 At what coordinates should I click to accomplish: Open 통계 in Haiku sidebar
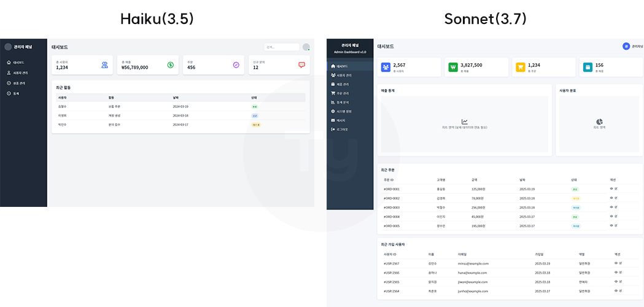[x=13, y=93]
